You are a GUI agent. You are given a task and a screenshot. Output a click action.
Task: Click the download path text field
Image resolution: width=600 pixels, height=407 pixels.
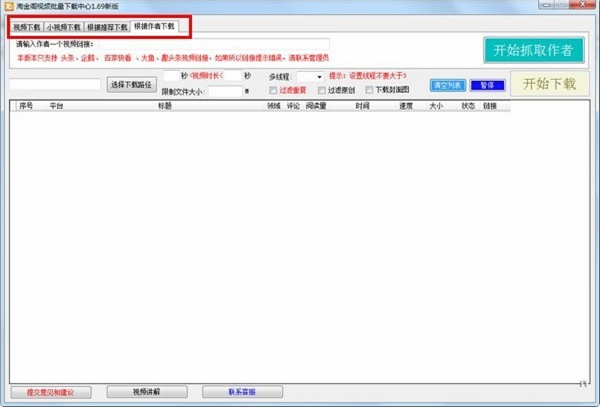click(55, 84)
